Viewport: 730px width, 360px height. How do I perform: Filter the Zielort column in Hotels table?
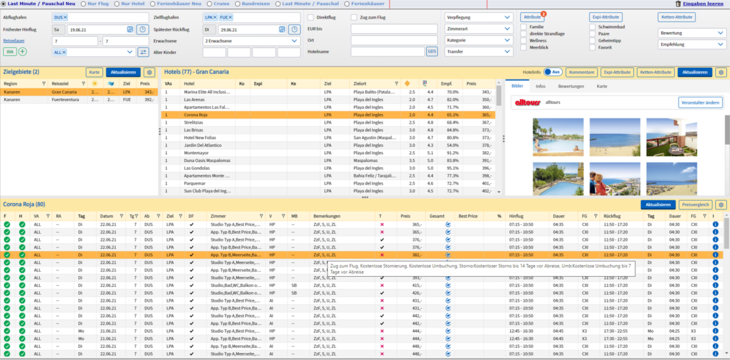[x=396, y=84]
